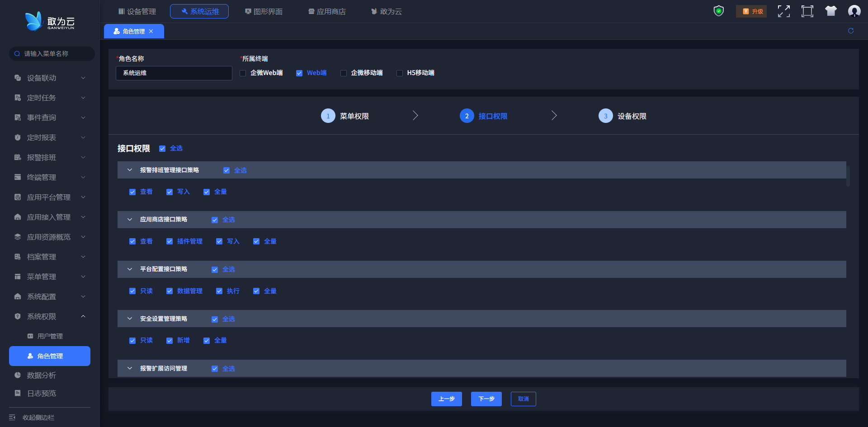Click the 升级 upgrade button
The width and height of the screenshot is (868, 427).
pyautogui.click(x=751, y=11)
